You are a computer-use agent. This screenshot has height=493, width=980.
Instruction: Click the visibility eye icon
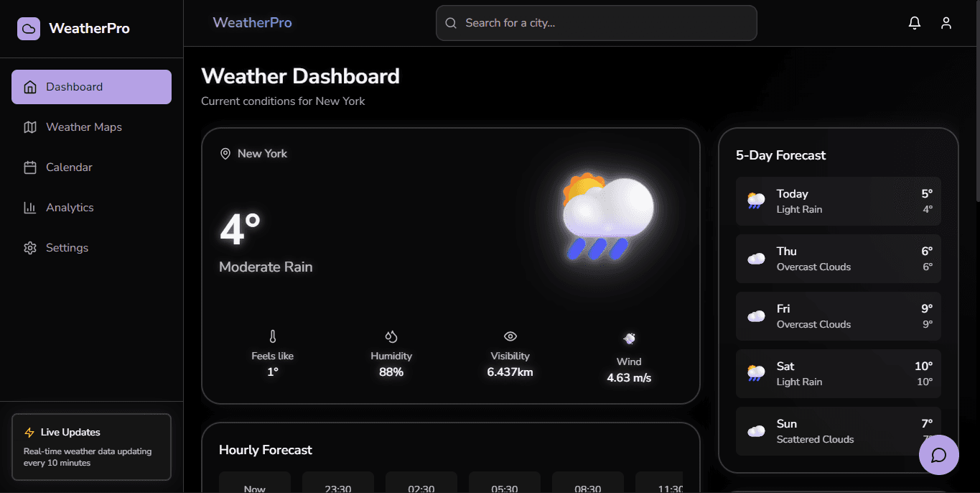510,336
